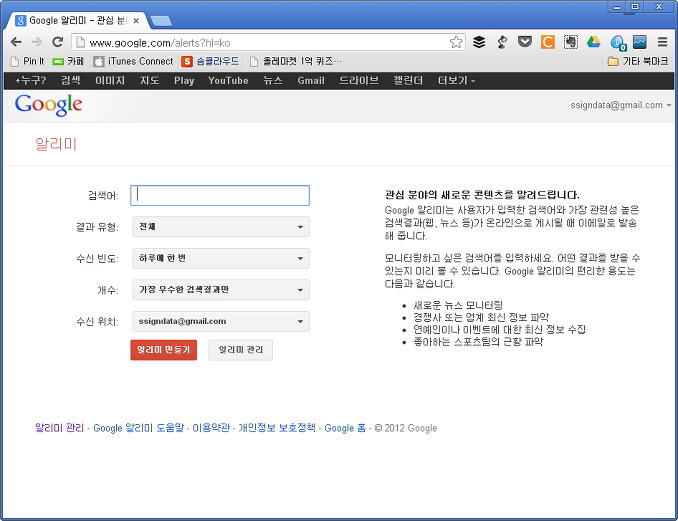Open the 기타 북마크 folder
This screenshot has width=678, height=521.
point(638,61)
